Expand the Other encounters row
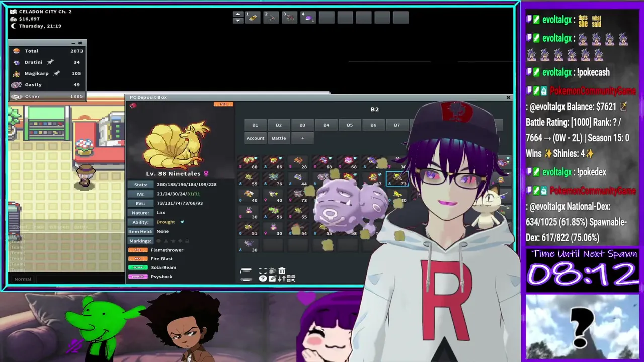 47,96
